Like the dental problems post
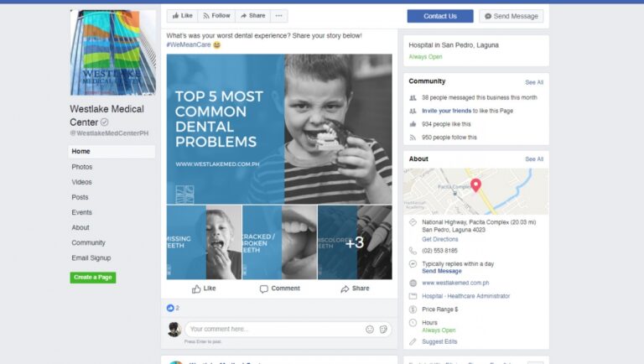Screen dimensions: 644x364 point(204,289)
